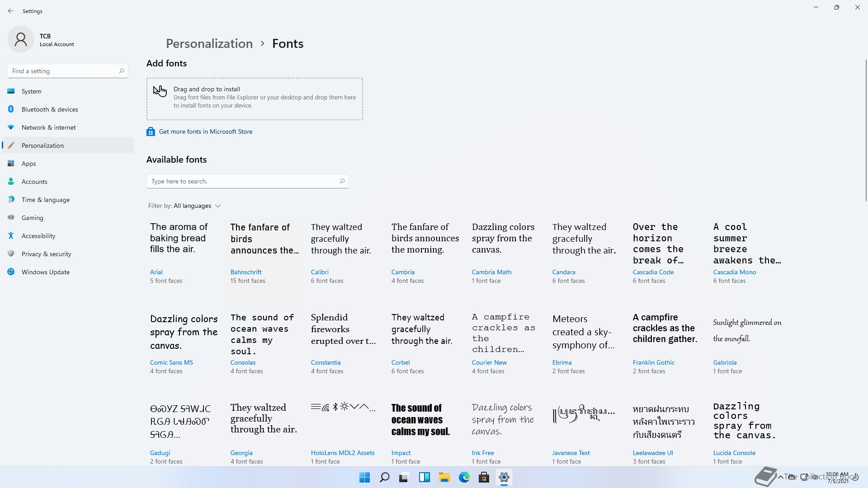Open the Ink Free font link
Image resolution: width=868 pixels, height=488 pixels.
click(483, 453)
